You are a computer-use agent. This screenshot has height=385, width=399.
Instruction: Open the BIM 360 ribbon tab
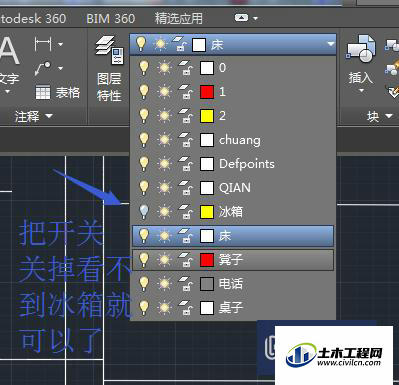pos(110,19)
